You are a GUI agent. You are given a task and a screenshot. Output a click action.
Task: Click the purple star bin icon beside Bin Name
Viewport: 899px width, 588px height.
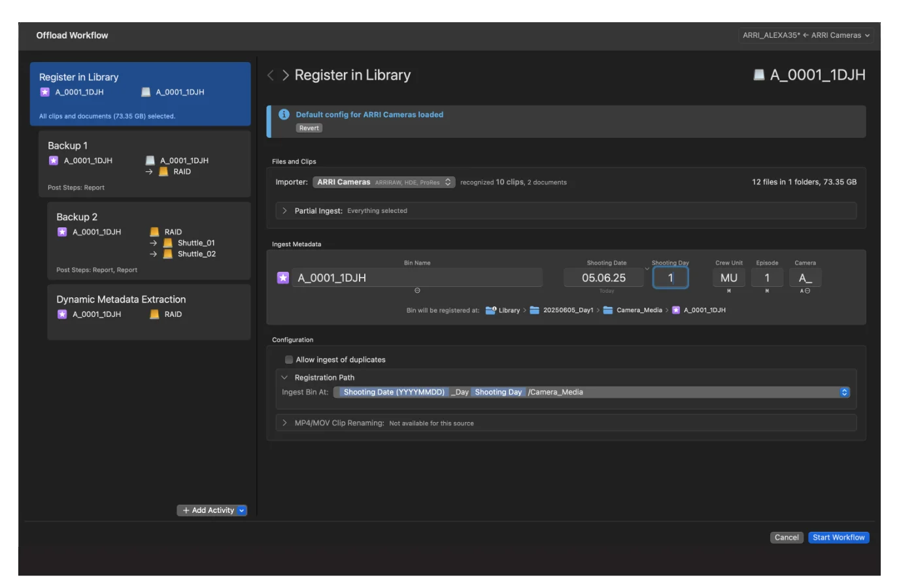pyautogui.click(x=283, y=278)
